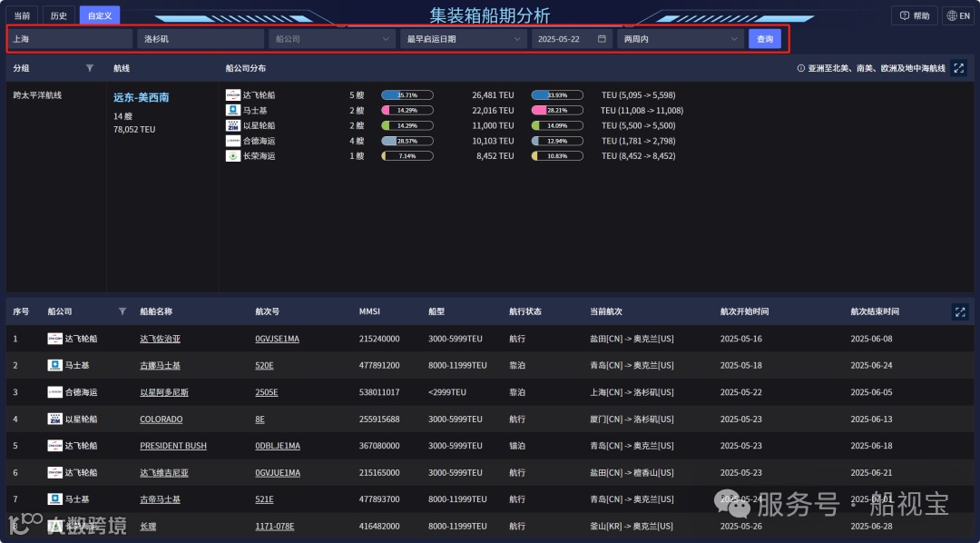Click info icon beside 亚洲至北美 text
The image size is (980, 543).
tap(800, 68)
